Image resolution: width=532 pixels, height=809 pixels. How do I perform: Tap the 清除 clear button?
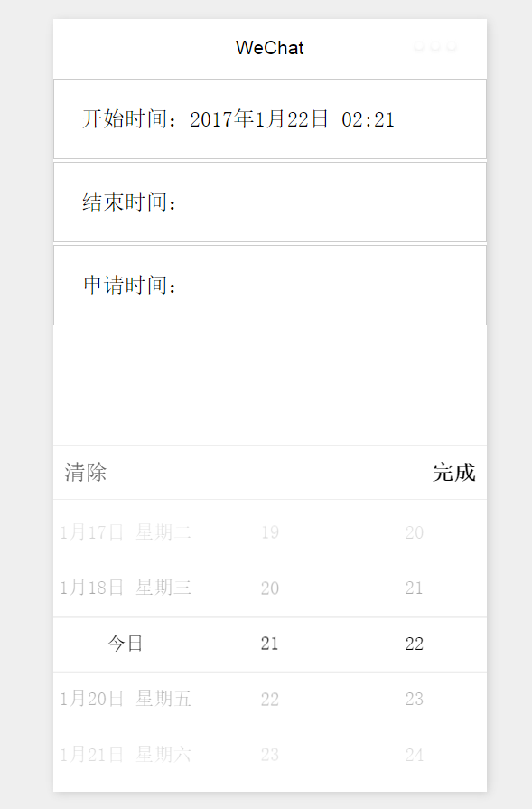(x=86, y=472)
